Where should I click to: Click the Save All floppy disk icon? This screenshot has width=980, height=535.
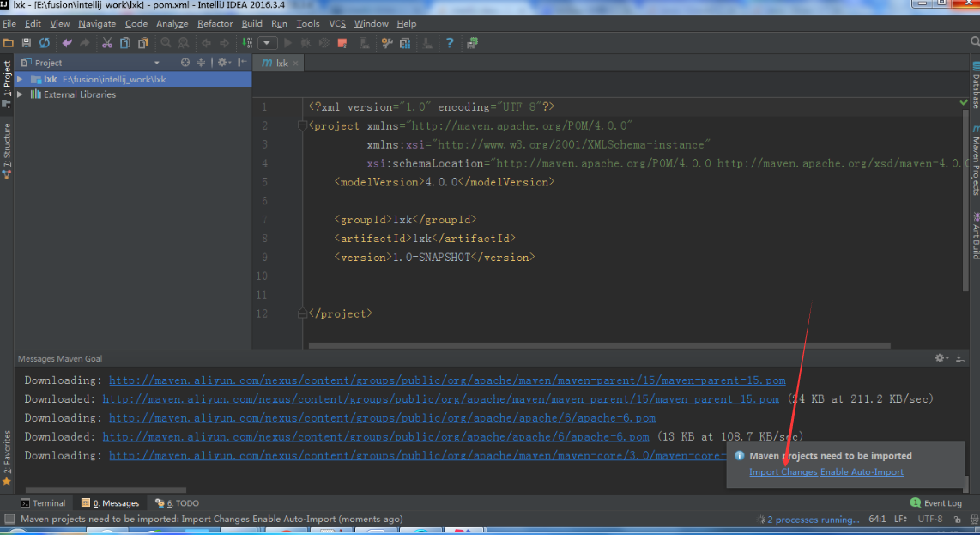click(x=27, y=43)
